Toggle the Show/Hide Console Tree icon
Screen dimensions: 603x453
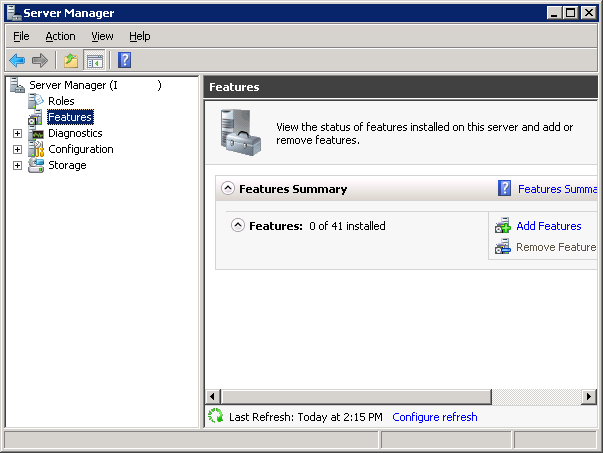pos(94,60)
